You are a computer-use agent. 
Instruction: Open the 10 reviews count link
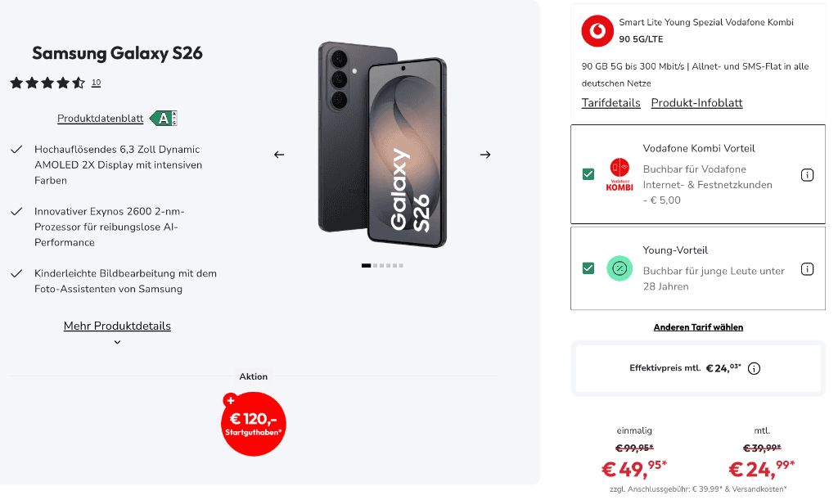pyautogui.click(x=97, y=83)
